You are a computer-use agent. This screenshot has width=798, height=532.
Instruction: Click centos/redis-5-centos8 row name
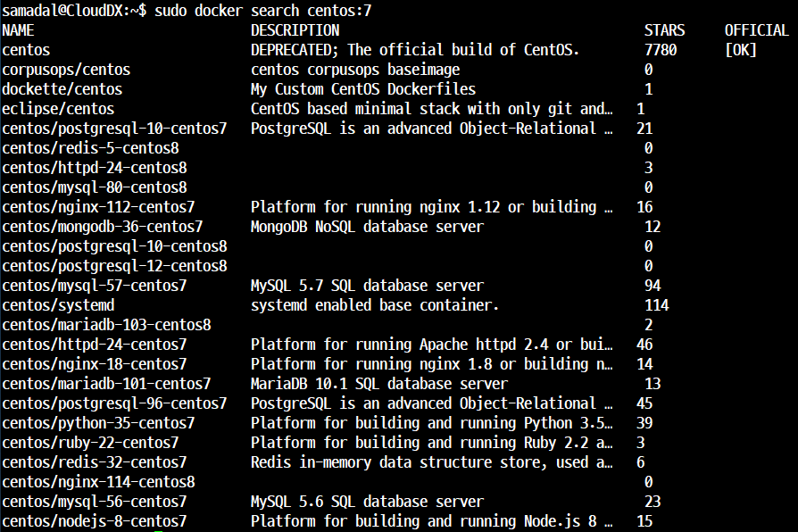90,148
